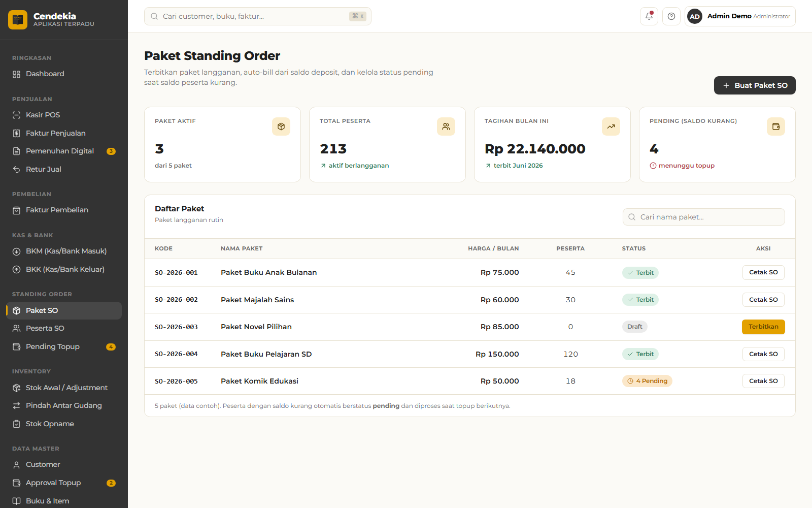This screenshot has height=508, width=812.
Task: Click Cetak SO for Paket Komik Edukasi
Action: 763,381
